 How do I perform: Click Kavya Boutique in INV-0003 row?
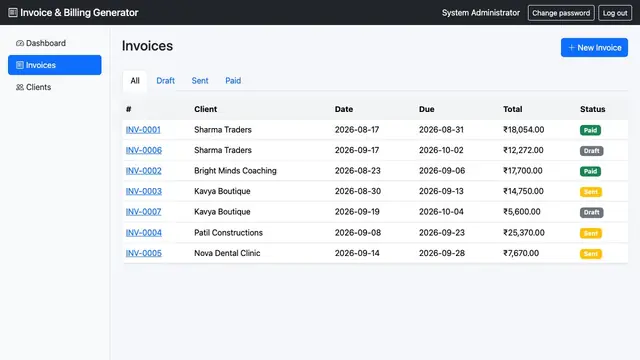[x=222, y=191]
